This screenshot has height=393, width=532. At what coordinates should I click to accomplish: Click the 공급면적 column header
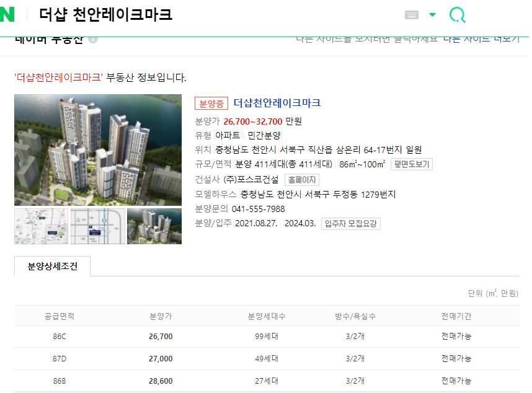coord(60,316)
